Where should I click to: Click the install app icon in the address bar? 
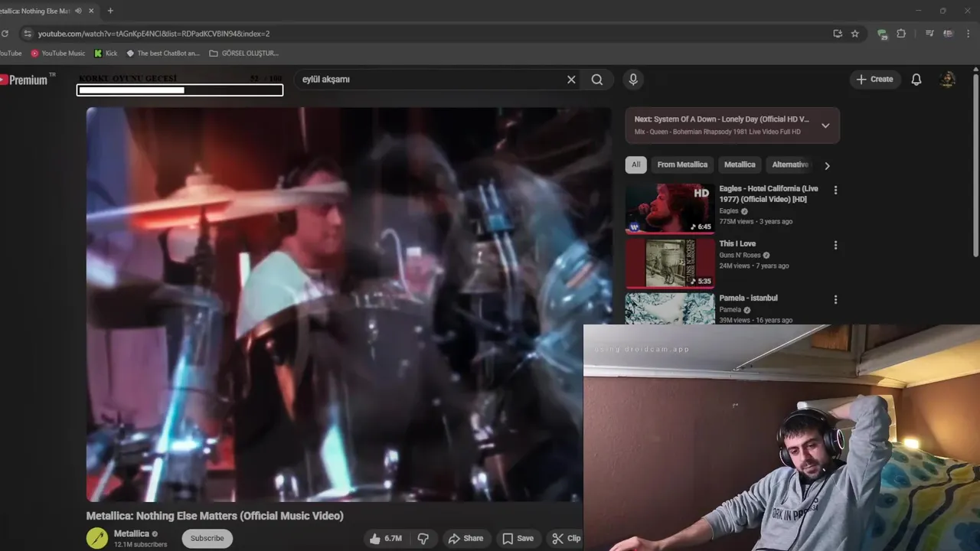pyautogui.click(x=838, y=34)
